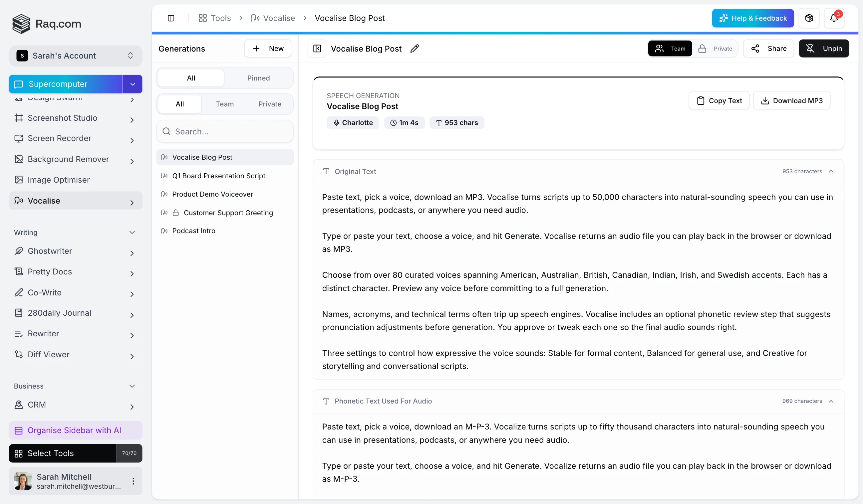Click the lock icon on Customer Support Greeting
863x504 pixels.
pos(176,213)
